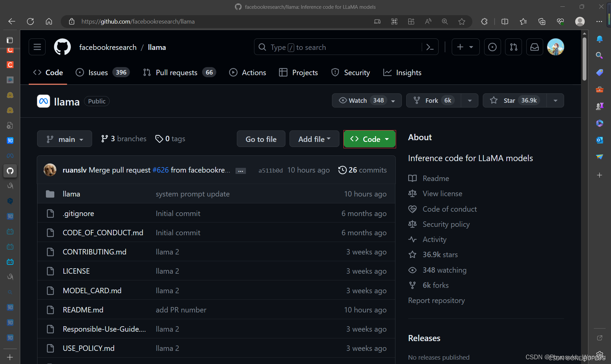Open the create new plus dropdown
Viewport: 611px width, 364px height.
[465, 47]
